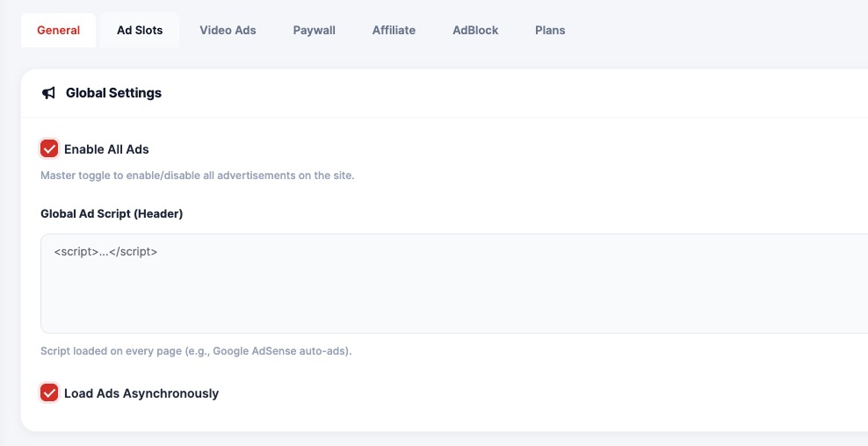
Task: Open the Ad Slots tab
Action: [140, 30]
